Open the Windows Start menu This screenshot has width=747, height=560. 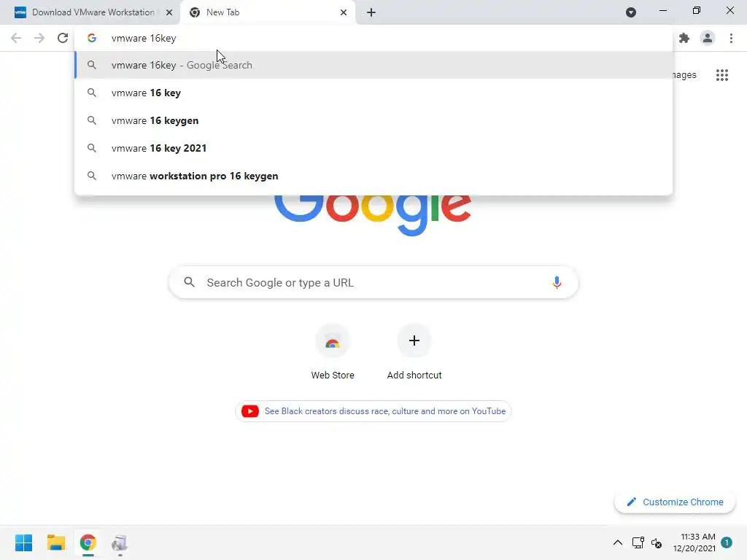23,542
